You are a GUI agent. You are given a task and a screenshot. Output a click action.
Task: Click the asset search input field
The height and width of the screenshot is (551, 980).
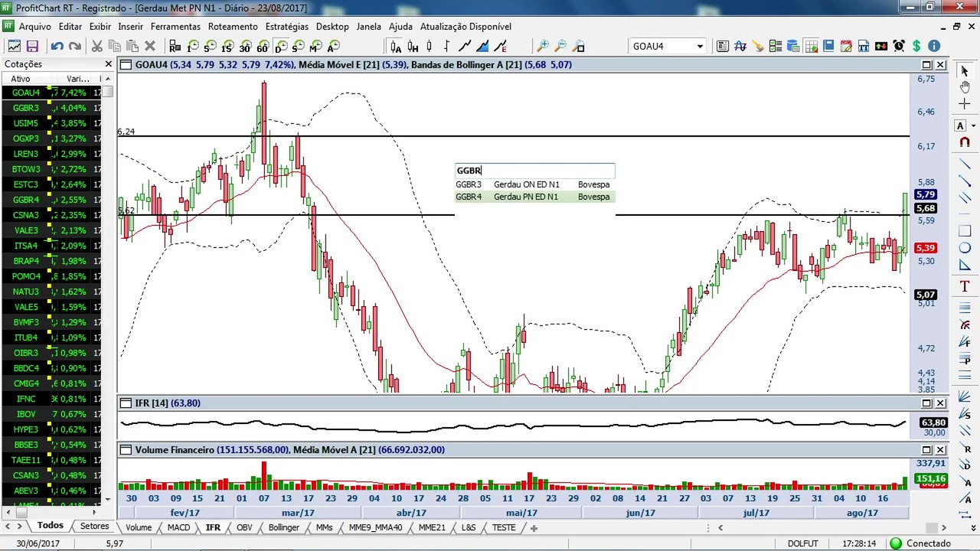(x=534, y=171)
